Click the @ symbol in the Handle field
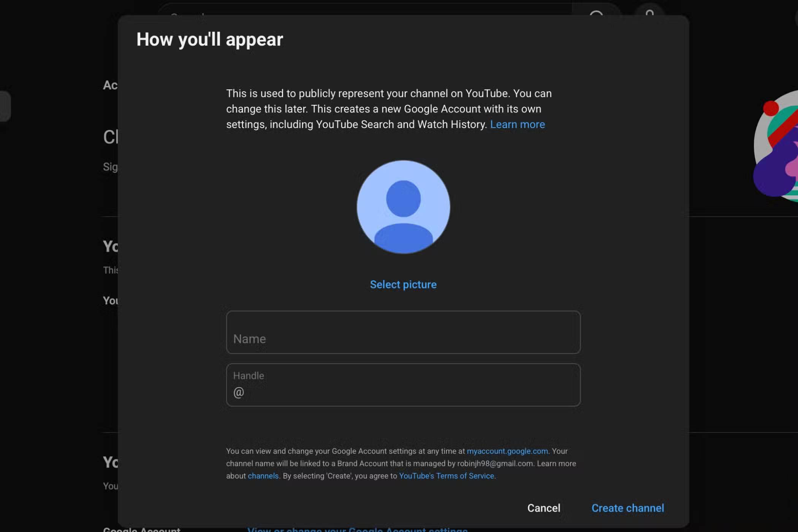This screenshot has width=798, height=532. (239, 392)
